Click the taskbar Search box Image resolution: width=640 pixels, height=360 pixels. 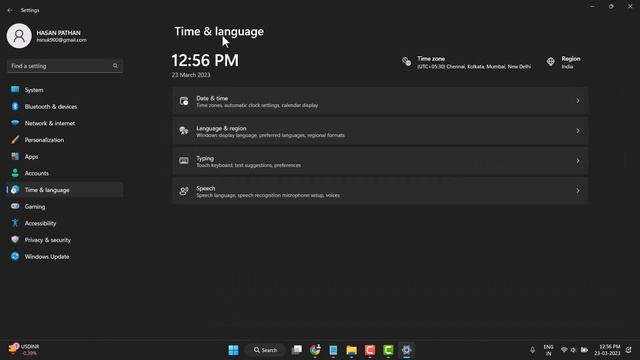coord(265,350)
